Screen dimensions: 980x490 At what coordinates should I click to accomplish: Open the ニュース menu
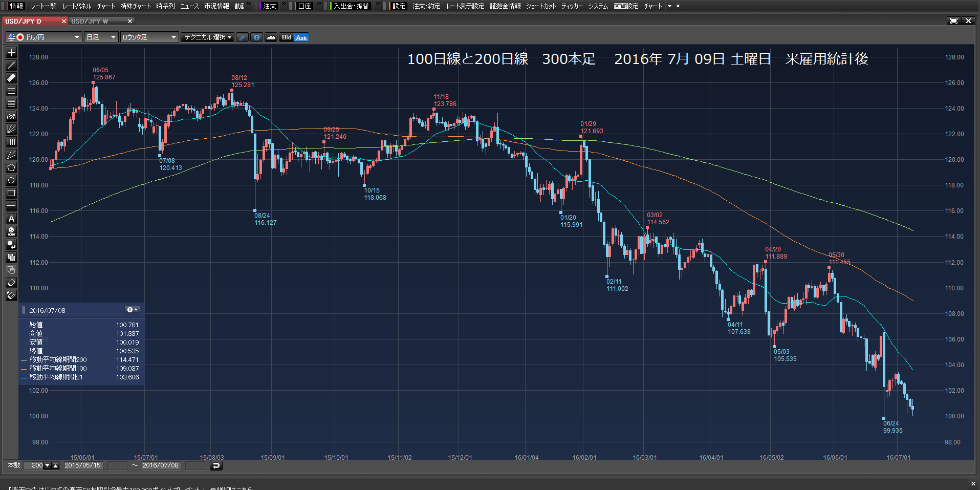(x=189, y=6)
